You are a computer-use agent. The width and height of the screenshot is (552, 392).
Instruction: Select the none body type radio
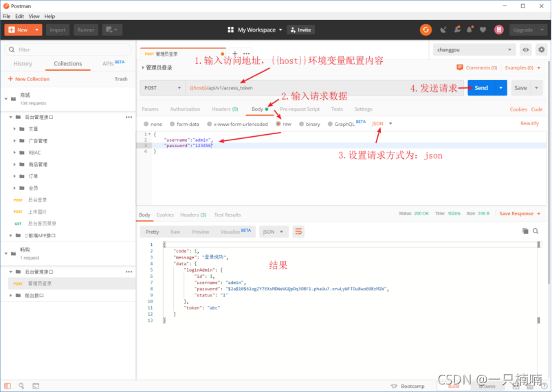tap(146, 124)
